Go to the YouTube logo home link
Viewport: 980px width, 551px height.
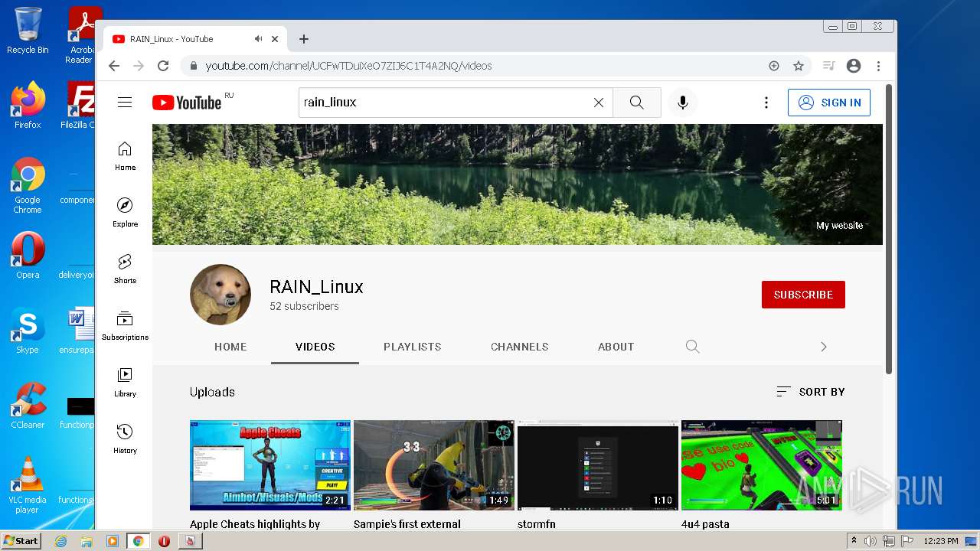[x=187, y=103]
